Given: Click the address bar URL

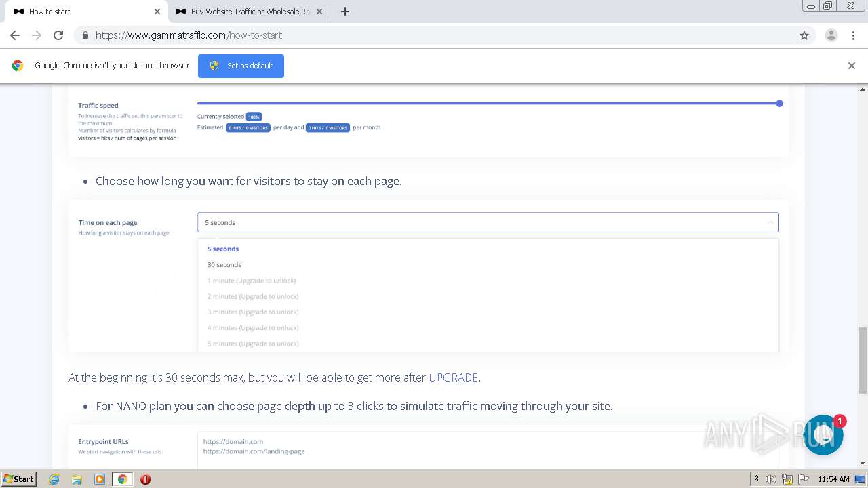Looking at the screenshot, I should coord(189,35).
